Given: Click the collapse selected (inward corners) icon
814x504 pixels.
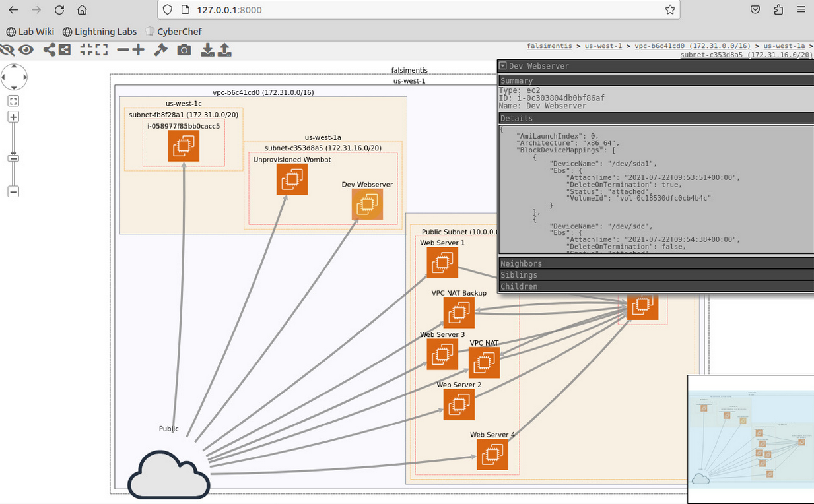Looking at the screenshot, I should pyautogui.click(x=86, y=50).
